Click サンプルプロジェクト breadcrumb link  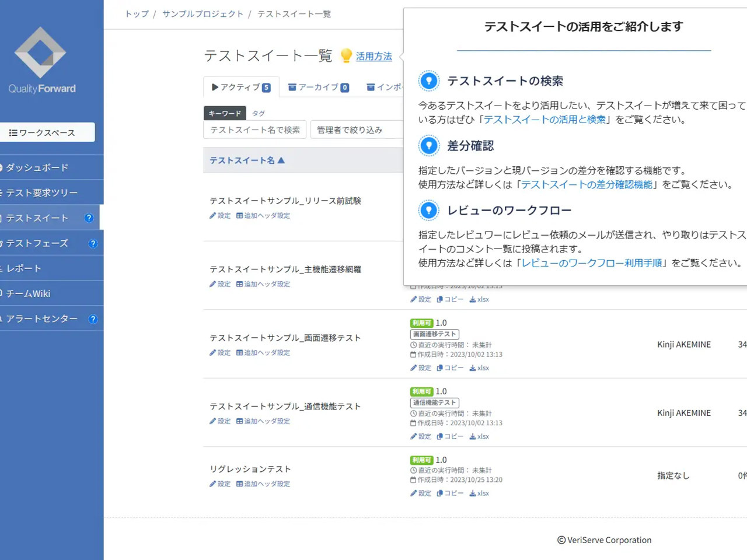(x=203, y=14)
